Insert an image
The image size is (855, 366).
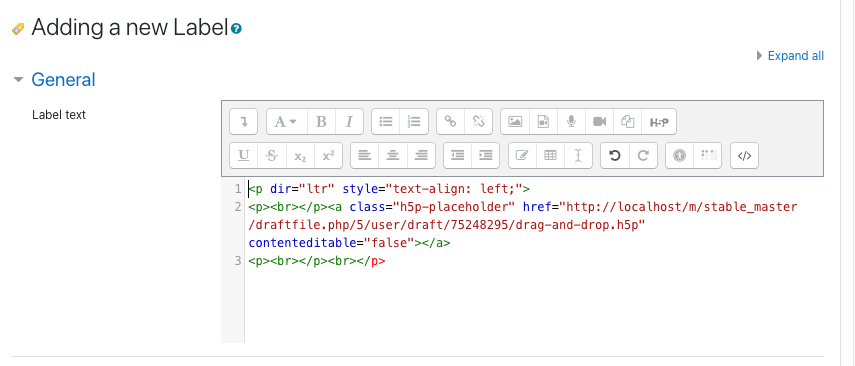point(515,121)
